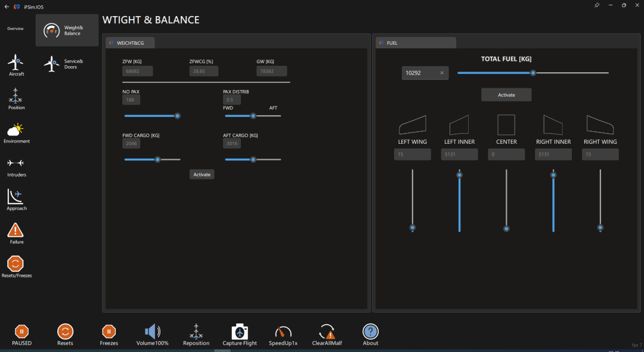Click the Center fuel field showing 0
This screenshot has height=352, width=644.
point(506,155)
